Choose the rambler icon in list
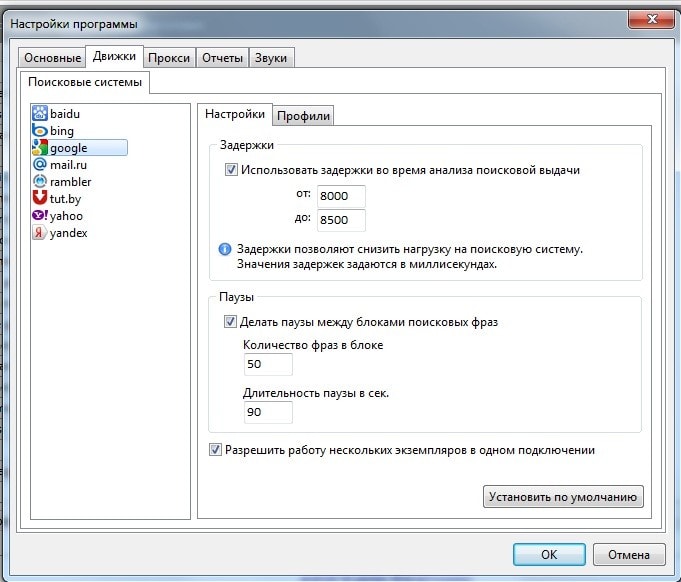Screen dimensions: 681x582 [40, 182]
